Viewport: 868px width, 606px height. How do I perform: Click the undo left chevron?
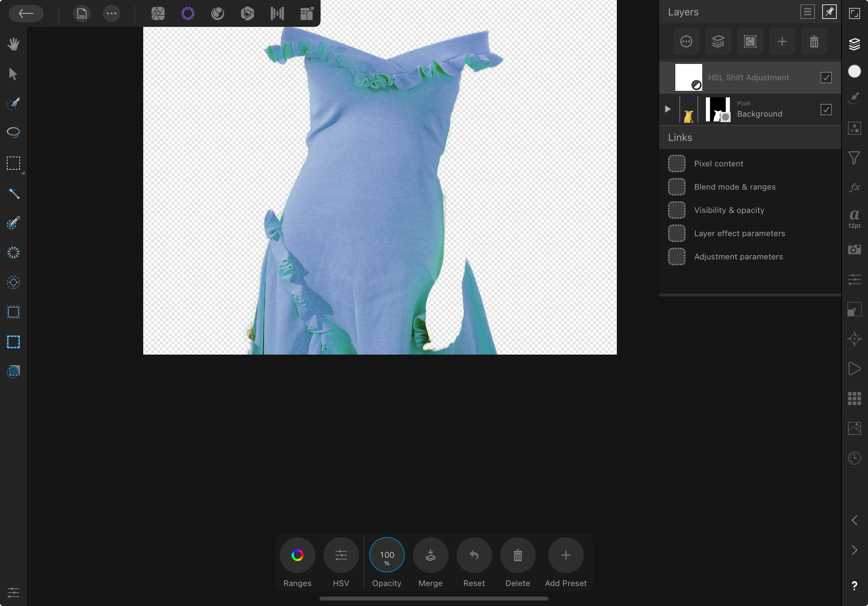[855, 520]
